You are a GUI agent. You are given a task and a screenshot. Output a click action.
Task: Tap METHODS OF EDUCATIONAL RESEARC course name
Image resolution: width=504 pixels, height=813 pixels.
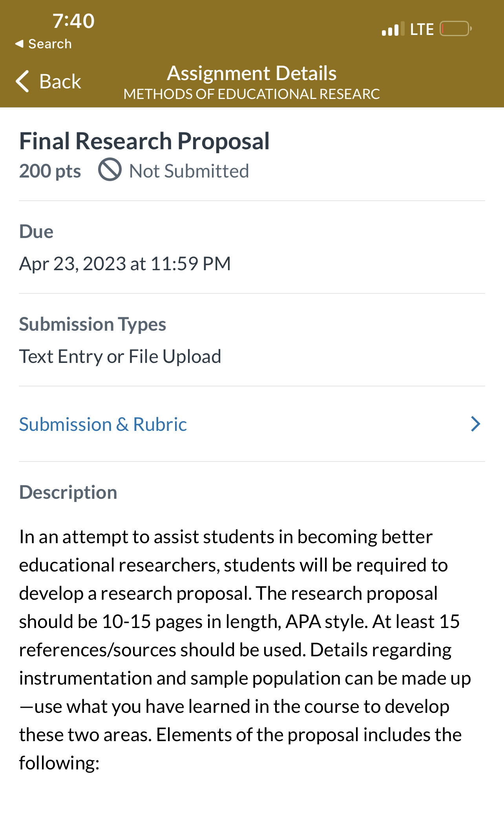[x=252, y=94]
